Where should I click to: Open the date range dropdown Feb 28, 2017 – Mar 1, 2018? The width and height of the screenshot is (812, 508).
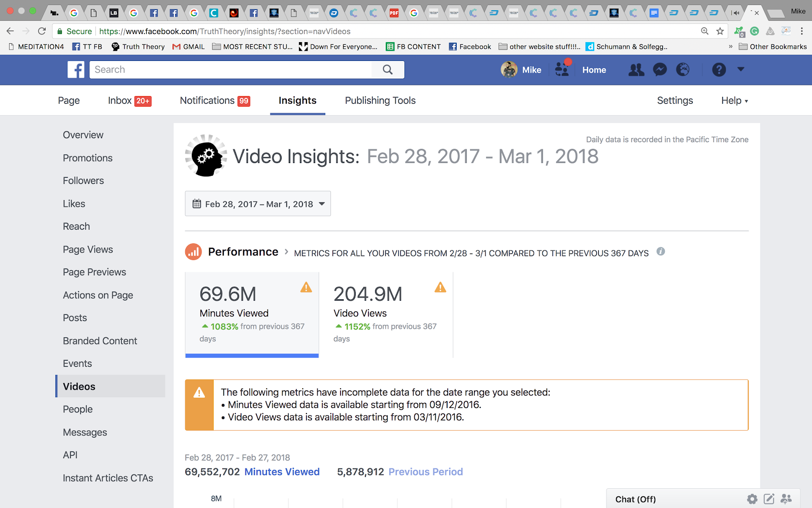coord(258,204)
